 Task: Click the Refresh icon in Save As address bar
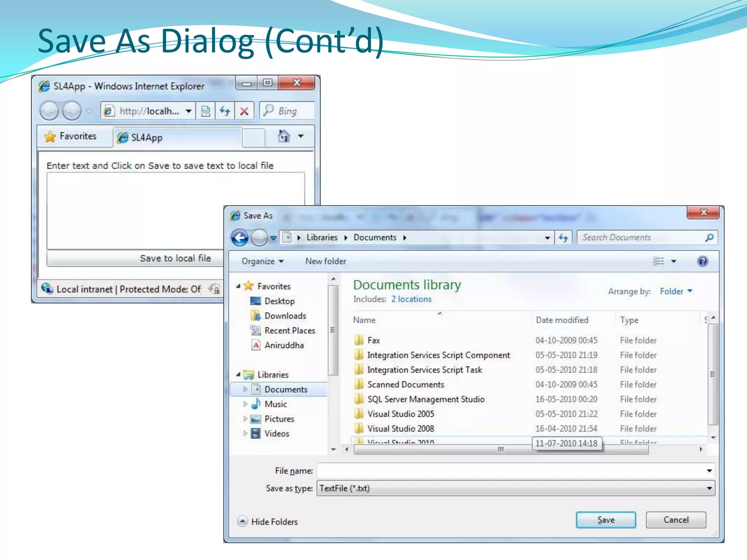564,238
